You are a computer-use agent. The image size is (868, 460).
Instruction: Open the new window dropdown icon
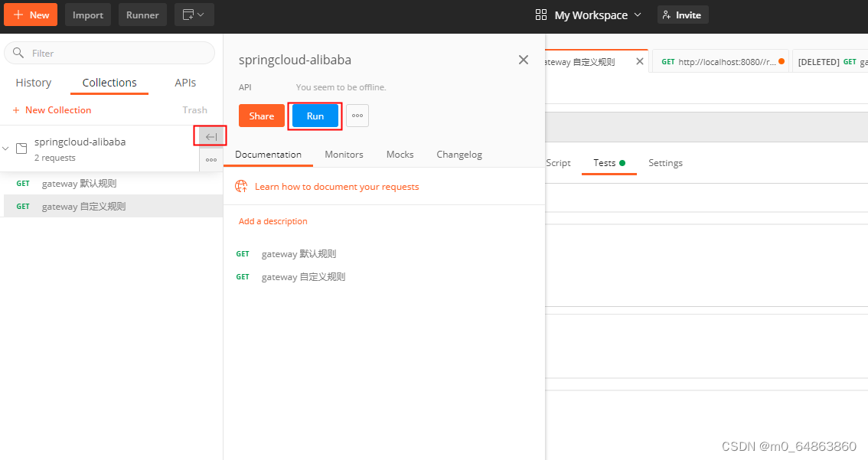coord(194,15)
